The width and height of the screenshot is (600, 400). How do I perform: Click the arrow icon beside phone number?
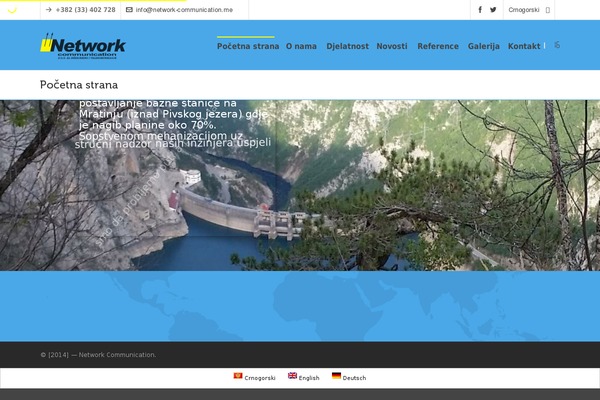coord(49,10)
